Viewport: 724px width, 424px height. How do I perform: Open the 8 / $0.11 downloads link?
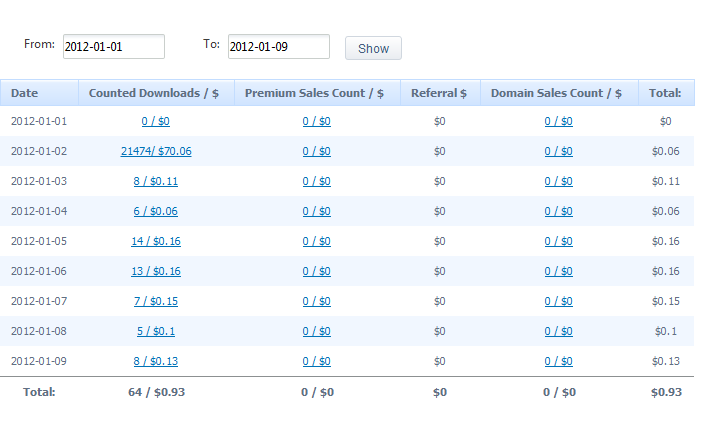coord(156,181)
